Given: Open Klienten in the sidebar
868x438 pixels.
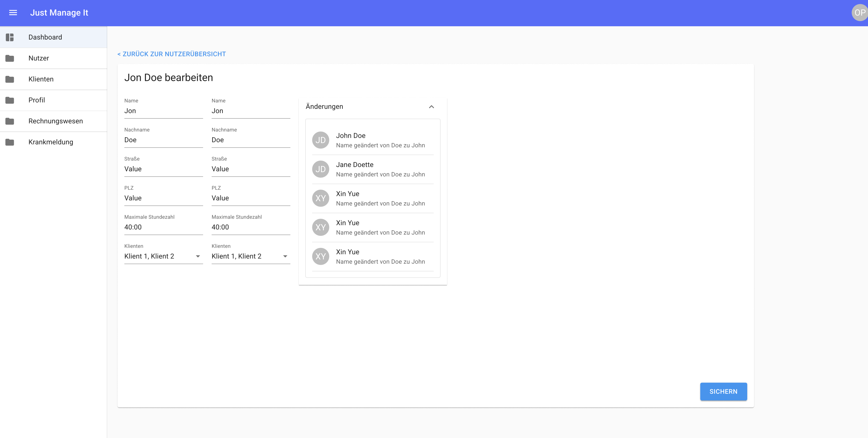Looking at the screenshot, I should click(x=41, y=79).
